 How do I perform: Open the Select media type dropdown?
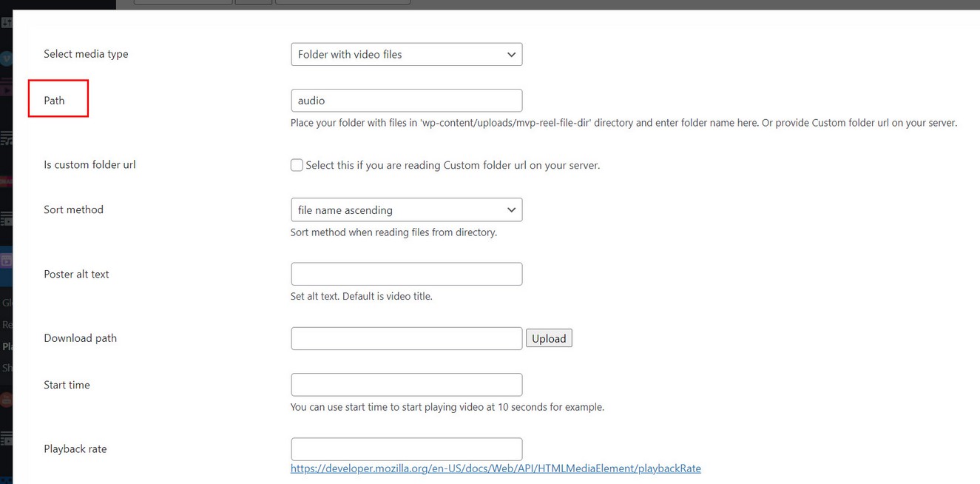click(x=406, y=54)
